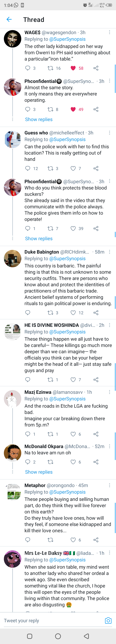Open more options on Metaphor's tweet
This screenshot has height=644, width=116.
pyautogui.click(x=110, y=485)
